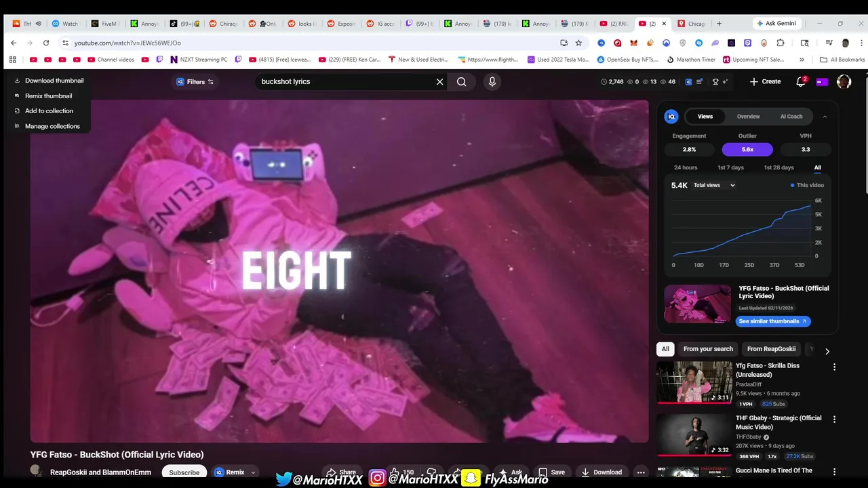Click the search box with buckshot lyrics

346,81
